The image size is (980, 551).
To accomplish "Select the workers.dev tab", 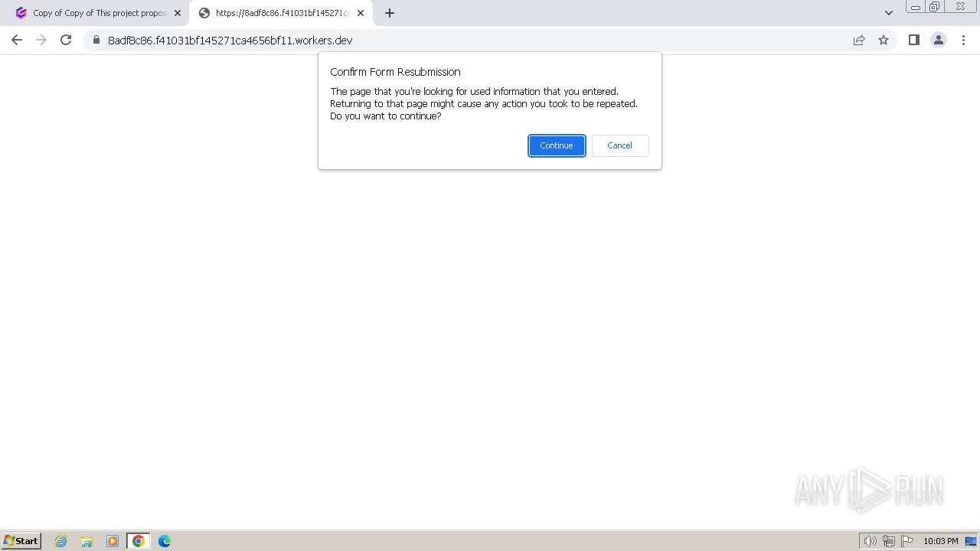I will pyautogui.click(x=280, y=13).
